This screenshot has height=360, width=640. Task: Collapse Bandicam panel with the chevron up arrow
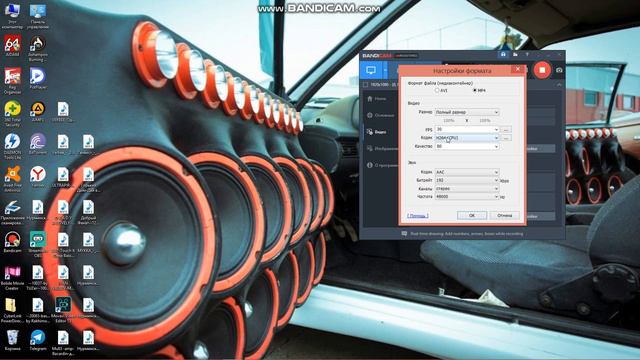coord(559,84)
